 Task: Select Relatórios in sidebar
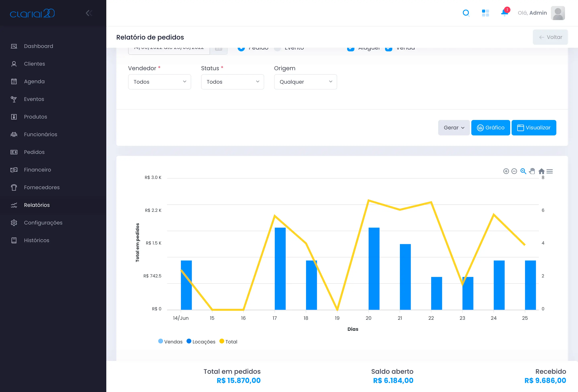click(x=37, y=205)
